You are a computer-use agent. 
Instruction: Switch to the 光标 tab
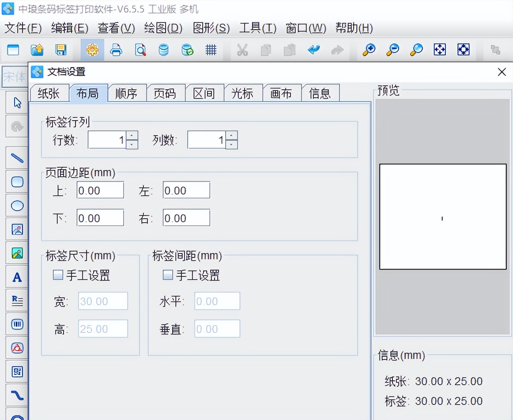click(x=243, y=93)
